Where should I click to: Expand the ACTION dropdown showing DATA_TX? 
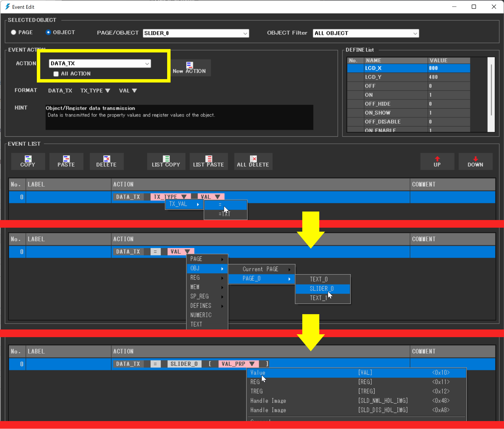100,64
